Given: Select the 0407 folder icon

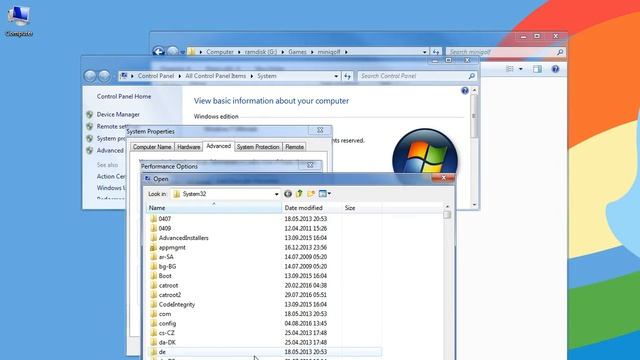Looking at the screenshot, I should coord(153,219).
